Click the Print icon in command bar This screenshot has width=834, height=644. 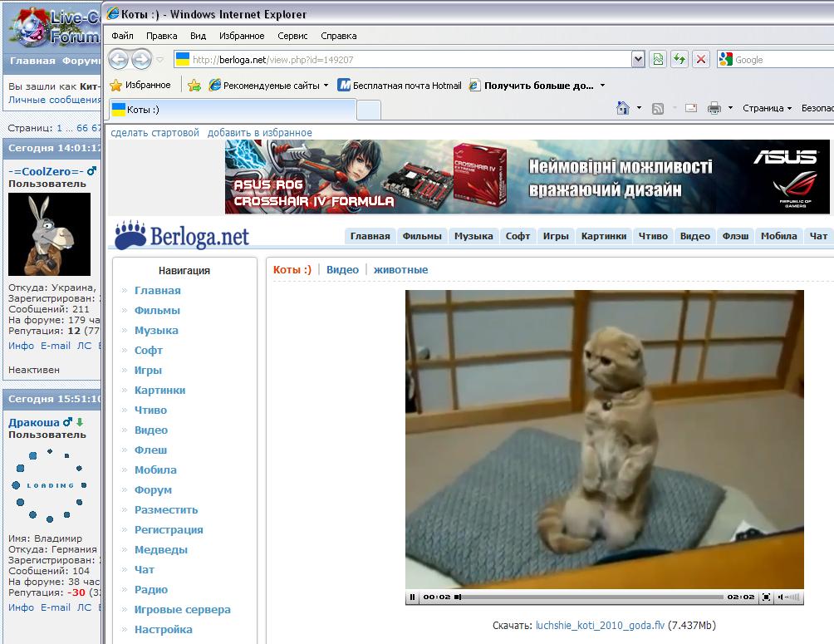click(714, 108)
